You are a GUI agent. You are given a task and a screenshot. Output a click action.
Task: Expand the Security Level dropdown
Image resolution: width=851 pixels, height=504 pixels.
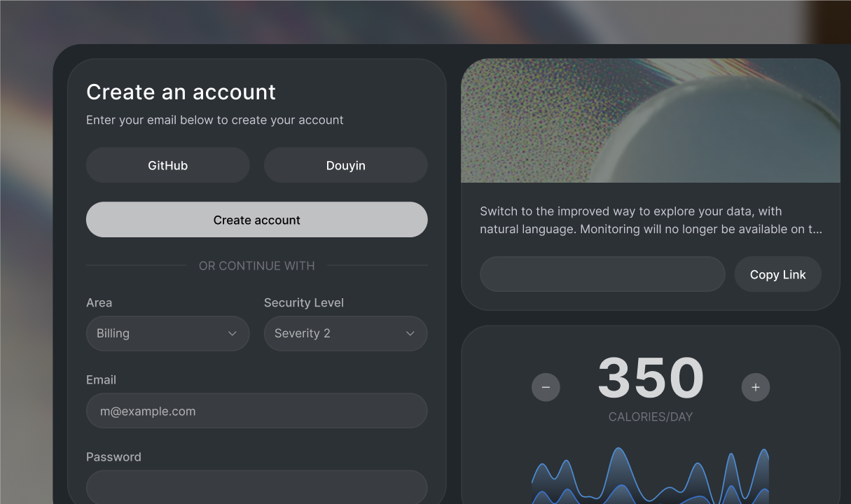346,333
